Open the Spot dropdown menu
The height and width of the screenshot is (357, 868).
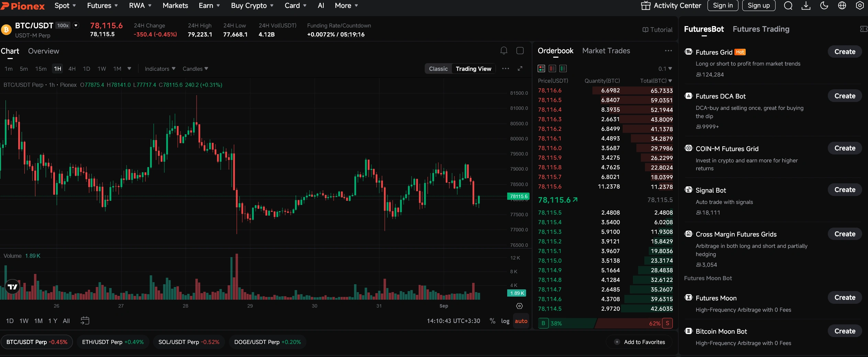pos(65,5)
